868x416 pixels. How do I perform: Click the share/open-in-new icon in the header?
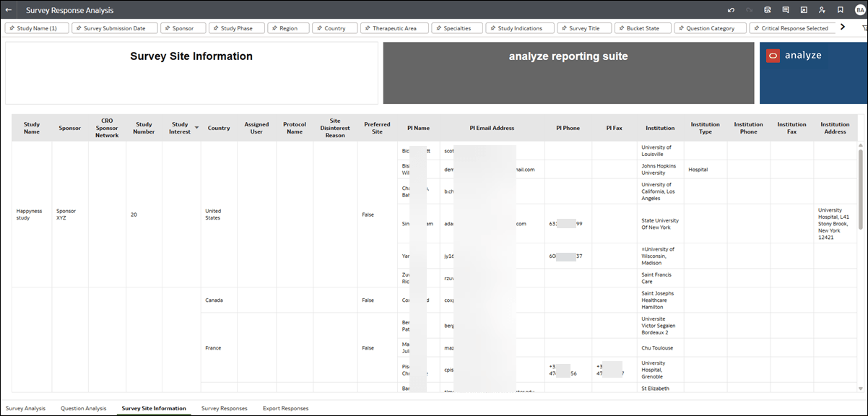[x=804, y=10]
